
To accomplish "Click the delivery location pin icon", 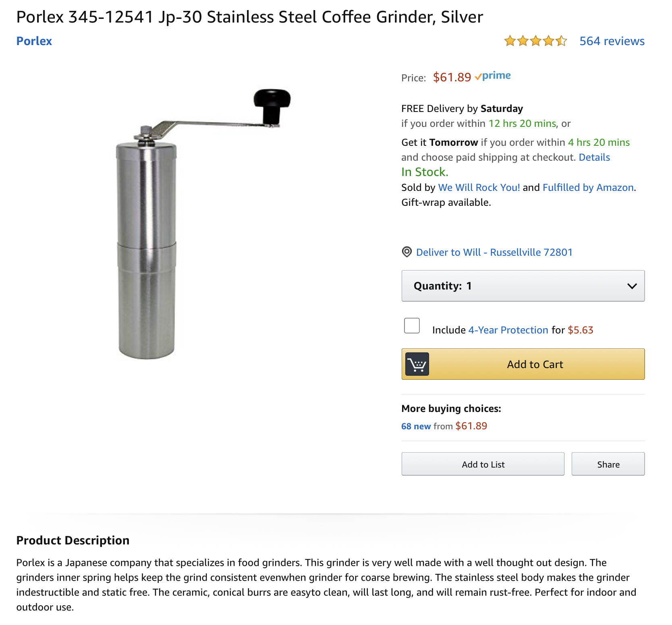I will [x=407, y=252].
